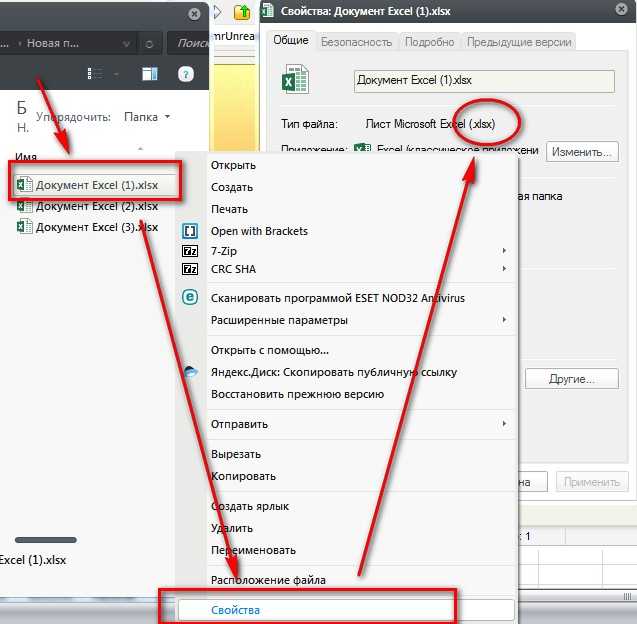Choose Удалить in context menu
This screenshot has height=624, width=637.
pos(232,528)
